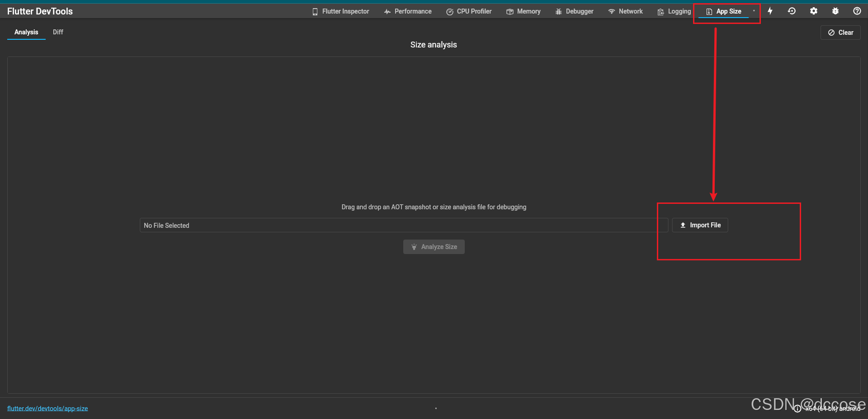
Task: Click the hot restart icon
Action: tap(792, 11)
